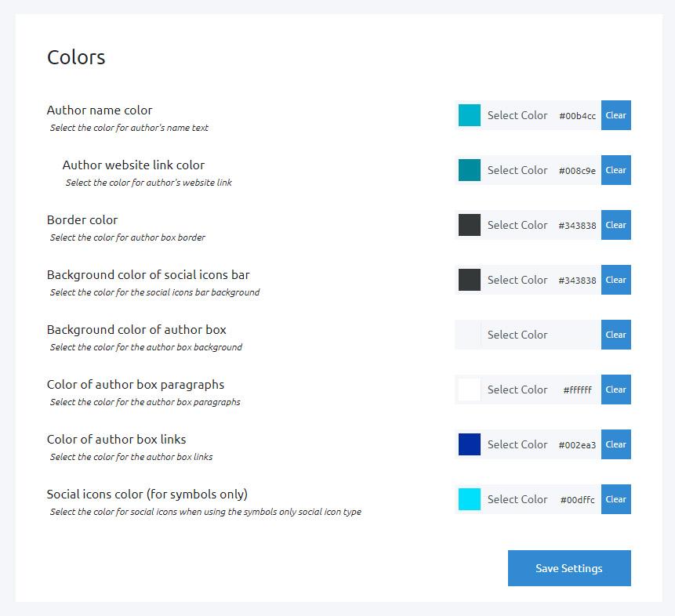675x616 pixels.
Task: Open the Author website link color swatch
Action: click(470, 170)
